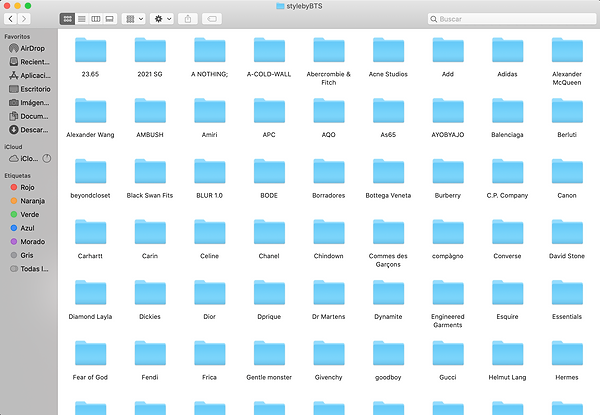The height and width of the screenshot is (415, 600).
Task: Go forward with the right arrow button
Action: (x=24, y=19)
